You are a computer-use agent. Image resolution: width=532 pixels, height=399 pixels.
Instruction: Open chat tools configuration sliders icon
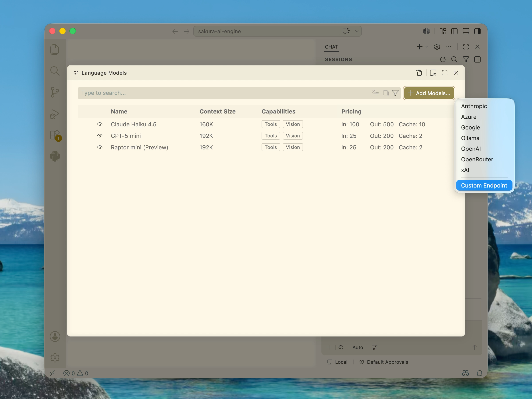pyautogui.click(x=375, y=347)
